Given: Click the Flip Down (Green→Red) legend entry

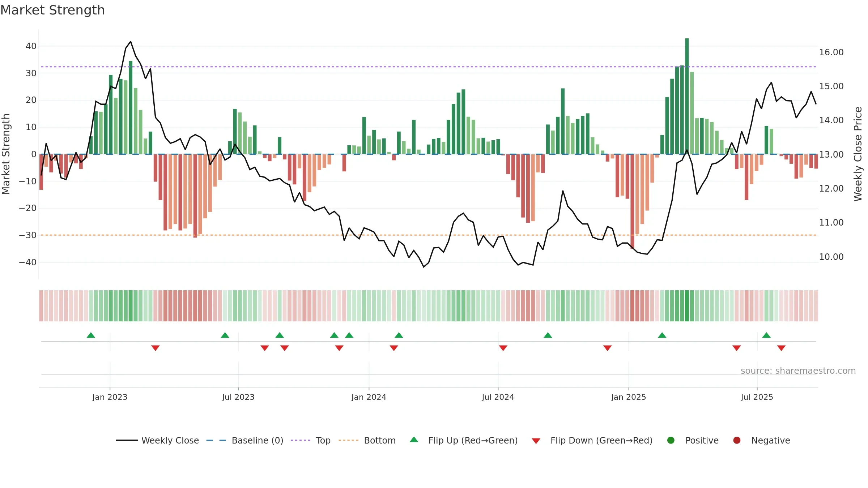Looking at the screenshot, I should coord(592,440).
